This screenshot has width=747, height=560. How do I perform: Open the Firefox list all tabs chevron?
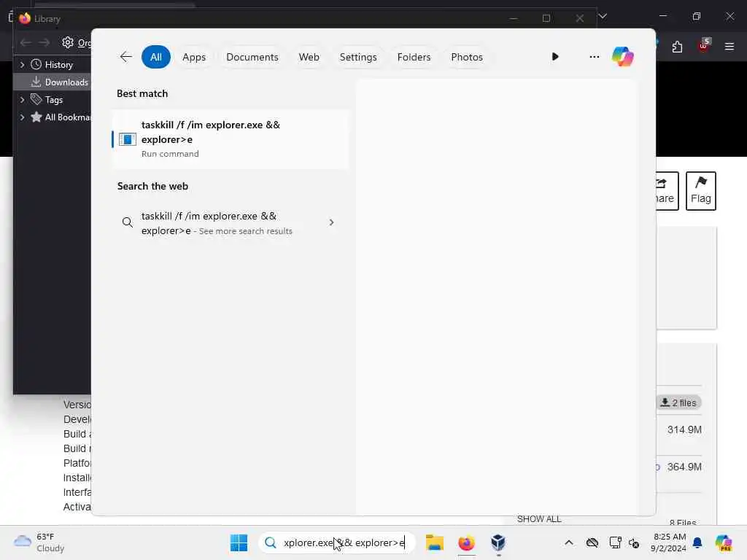click(602, 16)
